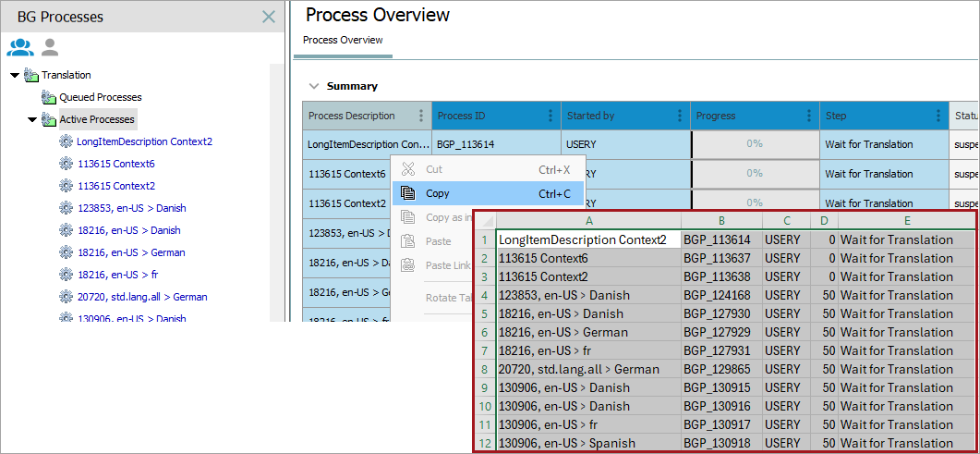This screenshot has width=980, height=454.
Task: Click the gear icon beside LongItemDescription Context2
Action: 66,141
